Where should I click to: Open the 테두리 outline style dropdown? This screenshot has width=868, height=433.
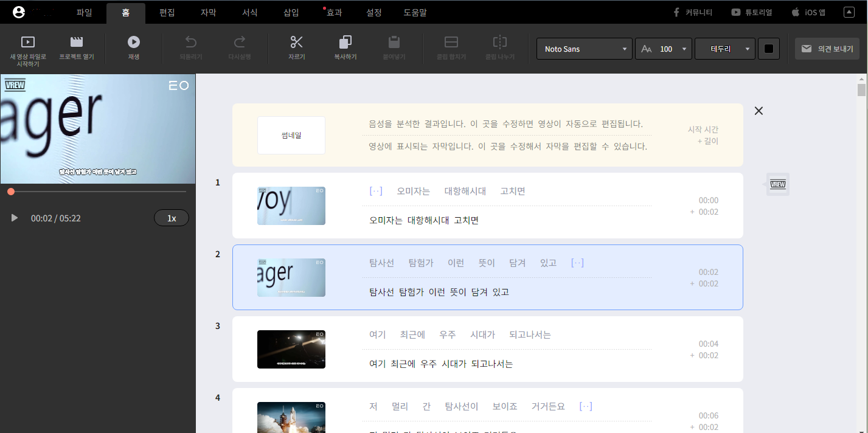(725, 49)
